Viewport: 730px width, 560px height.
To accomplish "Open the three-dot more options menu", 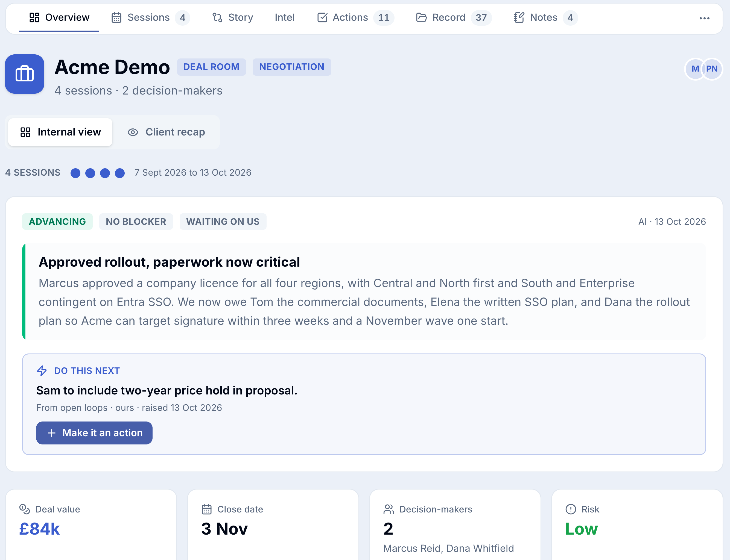I will point(704,18).
